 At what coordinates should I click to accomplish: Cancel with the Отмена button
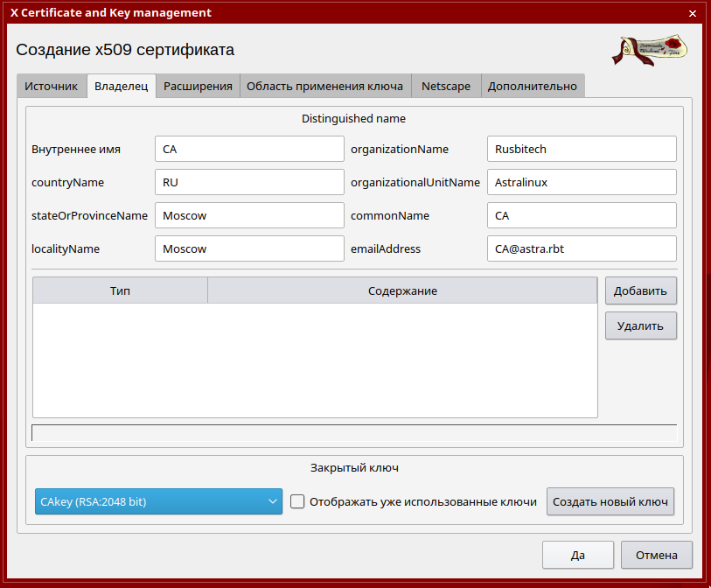click(x=656, y=555)
